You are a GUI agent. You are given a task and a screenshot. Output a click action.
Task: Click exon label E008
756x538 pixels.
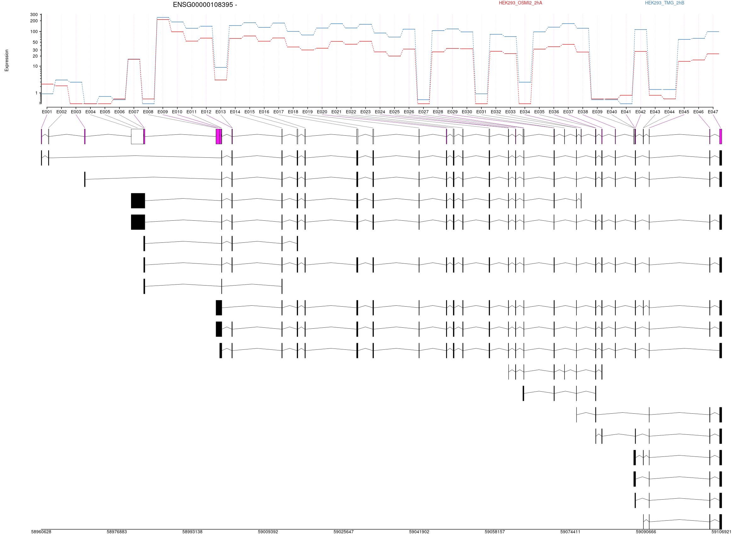[x=148, y=112]
